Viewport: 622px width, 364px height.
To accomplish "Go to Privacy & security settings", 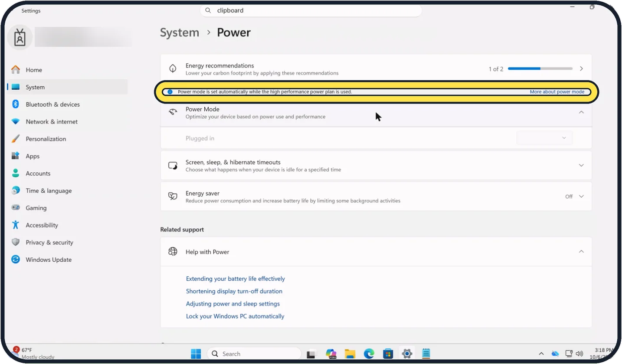I will click(67, 243).
